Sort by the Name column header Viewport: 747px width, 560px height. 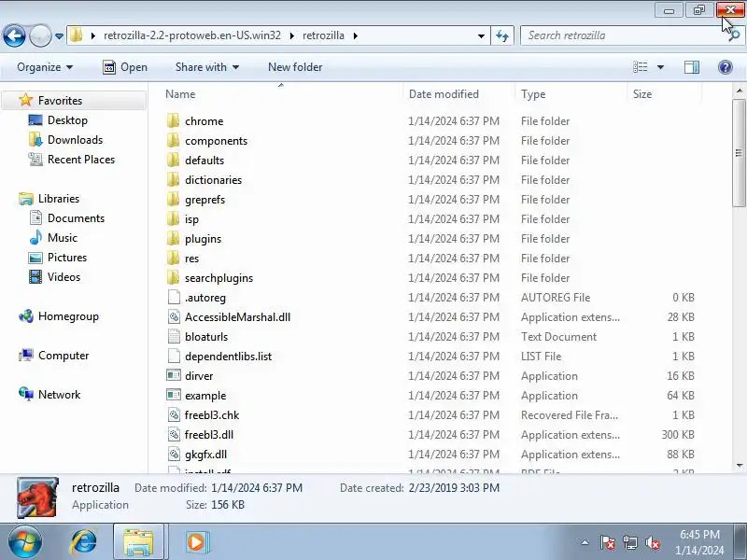click(x=180, y=94)
